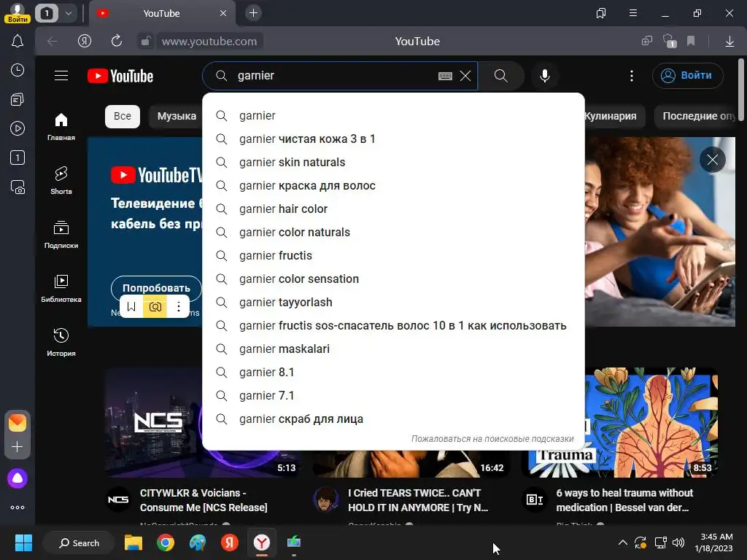Viewport: 747px width, 560px height.
Task: Expand the tab group dropdown arrow
Action: [x=69, y=13]
